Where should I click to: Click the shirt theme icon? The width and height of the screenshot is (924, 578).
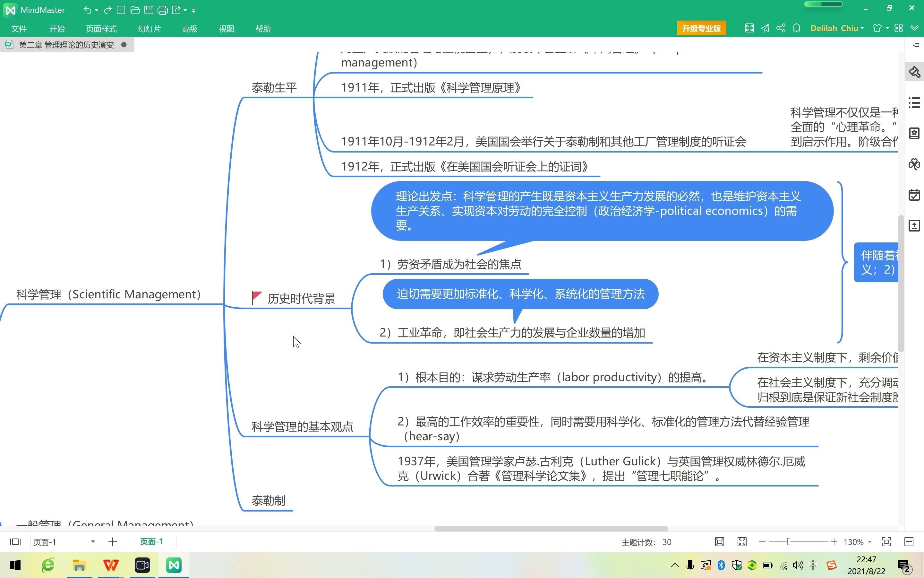tap(877, 28)
